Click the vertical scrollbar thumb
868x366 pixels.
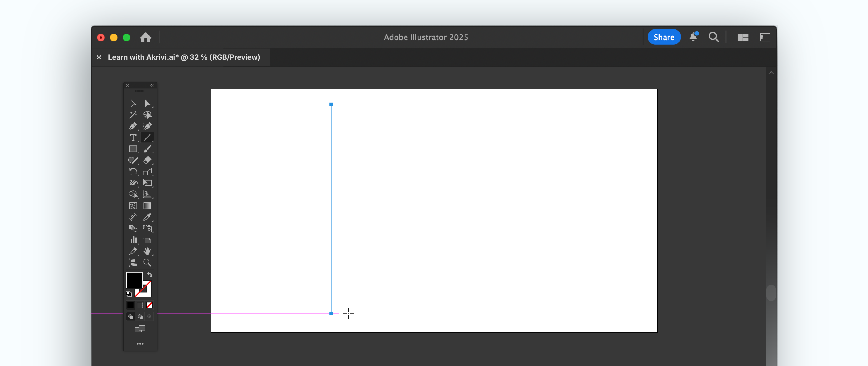[771, 292]
